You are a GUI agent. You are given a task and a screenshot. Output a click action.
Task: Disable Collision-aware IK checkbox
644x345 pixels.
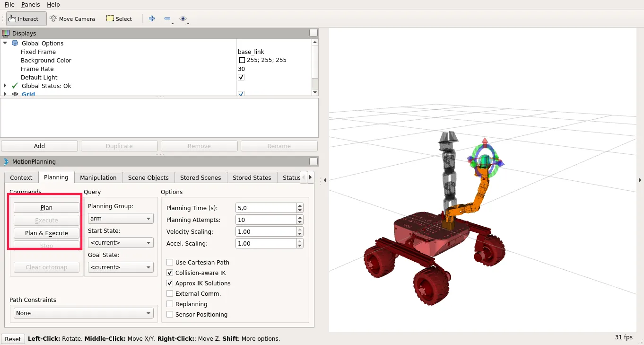[x=170, y=273]
